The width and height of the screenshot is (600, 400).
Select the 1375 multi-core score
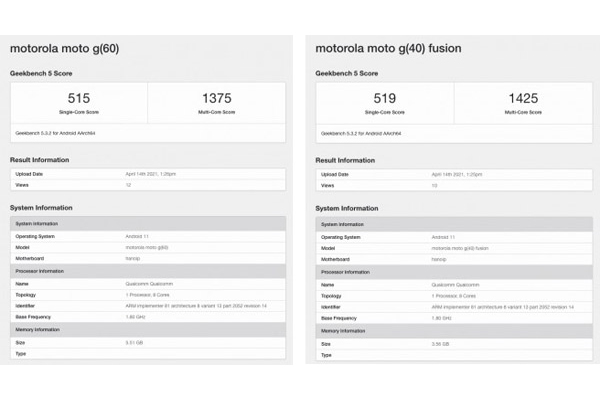tap(216, 98)
